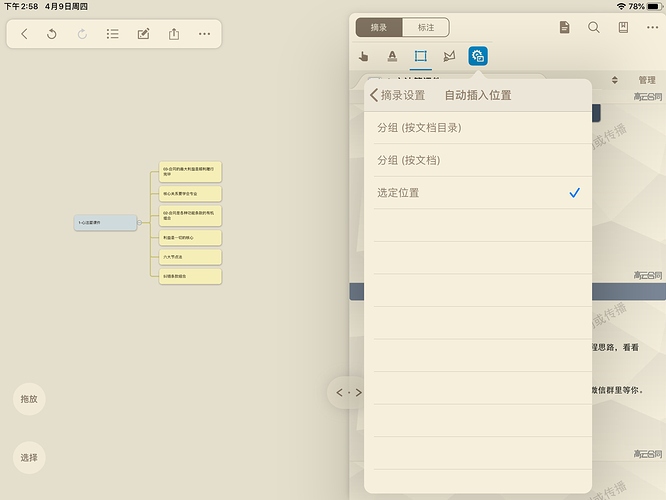Screen dimensions: 666x500
Task: Tap the share export icon
Action: coord(174,34)
